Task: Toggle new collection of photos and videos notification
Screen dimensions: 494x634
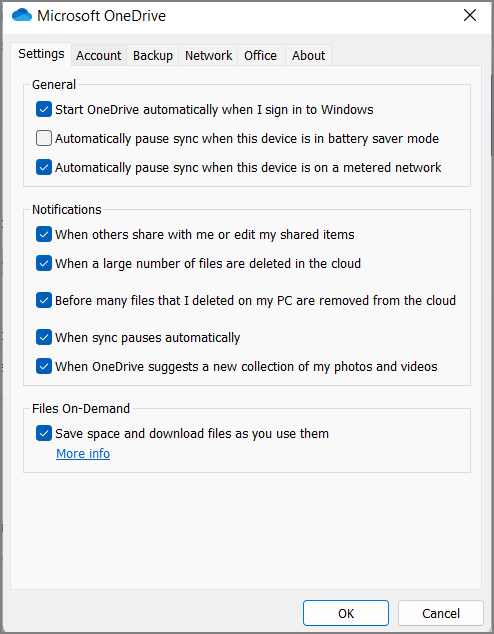Action: click(x=44, y=366)
